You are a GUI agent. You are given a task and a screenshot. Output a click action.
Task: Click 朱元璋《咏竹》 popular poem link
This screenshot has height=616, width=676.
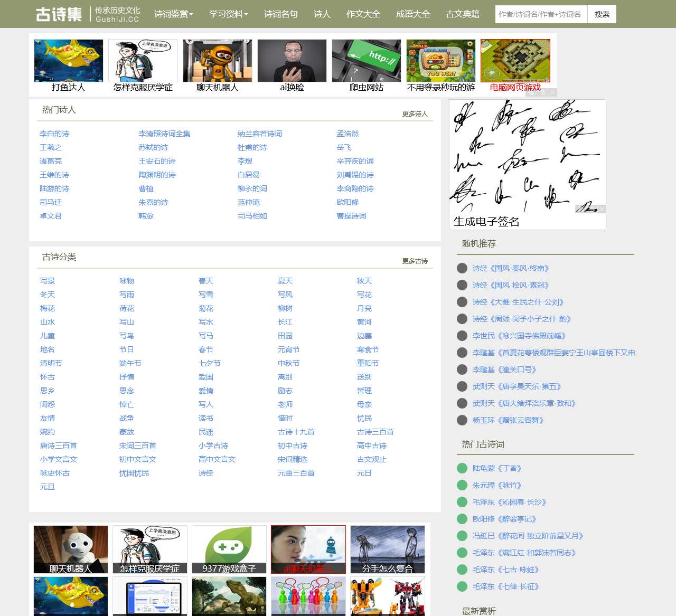tap(497, 485)
